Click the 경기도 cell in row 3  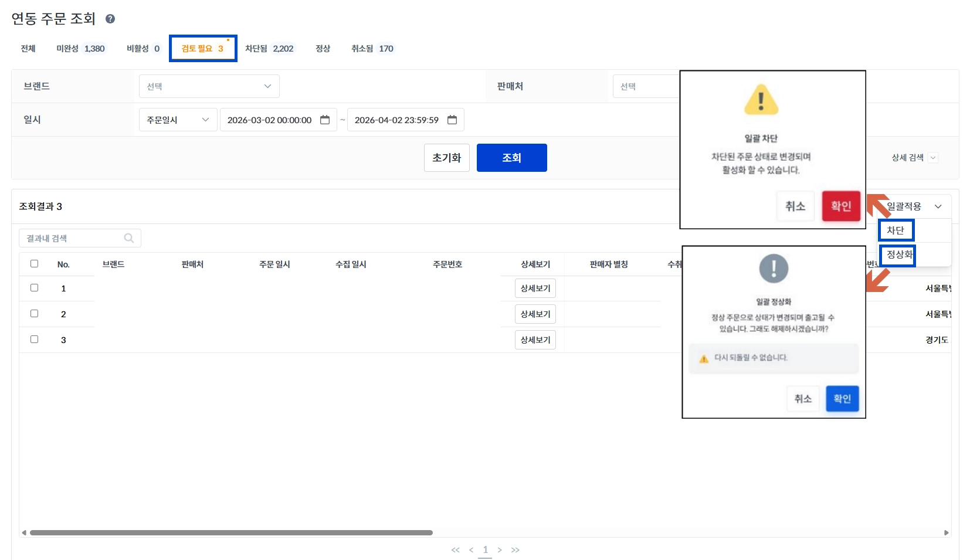pyautogui.click(x=937, y=340)
